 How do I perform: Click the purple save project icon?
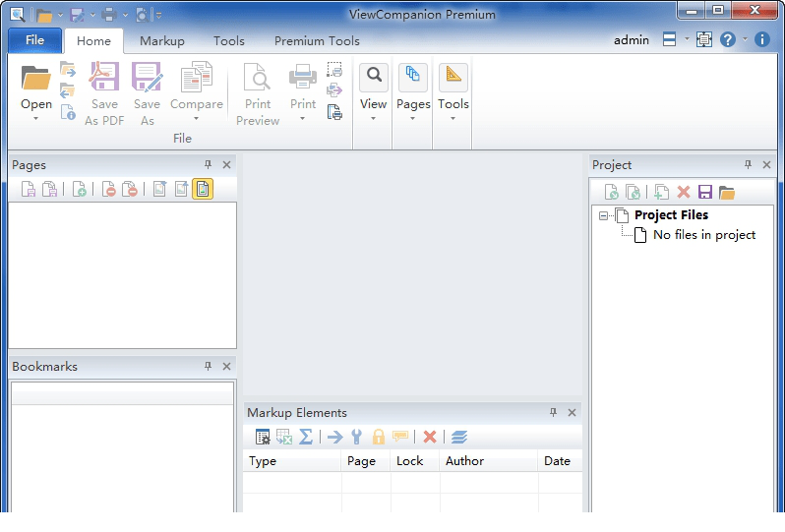tap(705, 192)
